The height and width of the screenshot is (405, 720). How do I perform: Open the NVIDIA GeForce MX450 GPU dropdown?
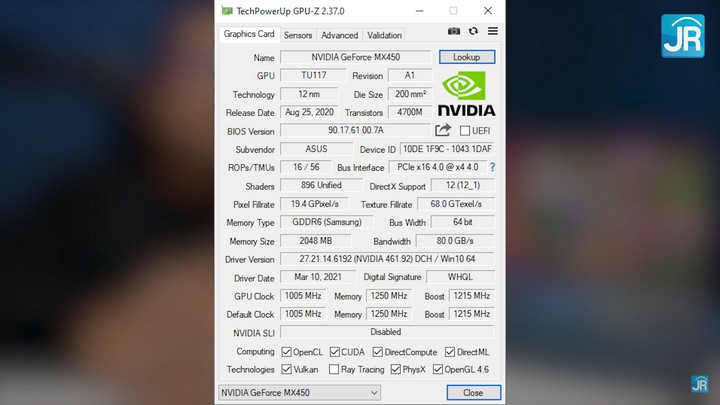(x=299, y=393)
